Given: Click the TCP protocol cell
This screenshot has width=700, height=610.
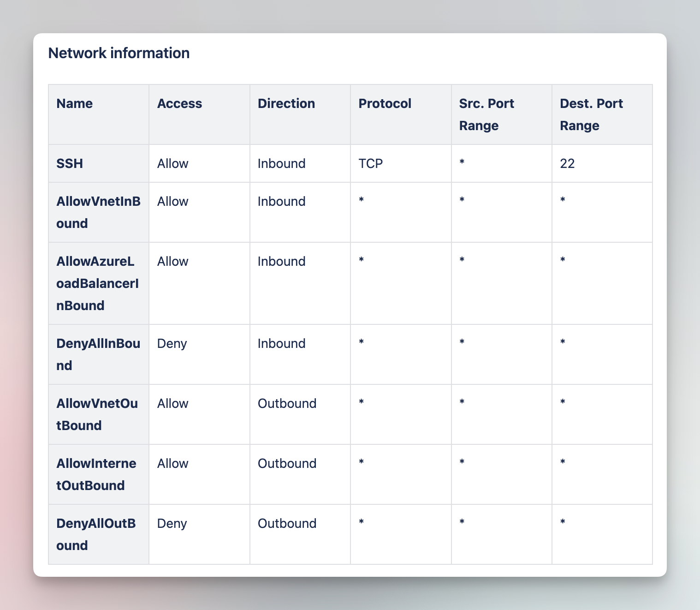Looking at the screenshot, I should click(x=370, y=163).
